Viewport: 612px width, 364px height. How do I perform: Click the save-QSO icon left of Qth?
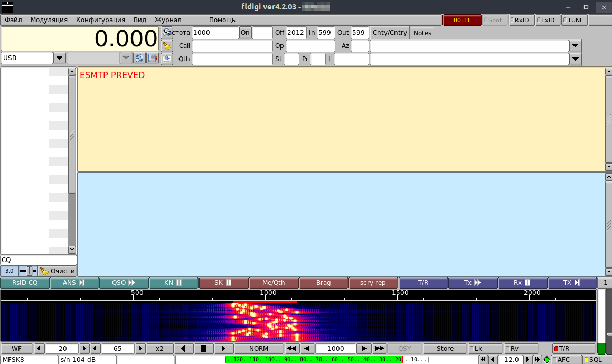(167, 59)
